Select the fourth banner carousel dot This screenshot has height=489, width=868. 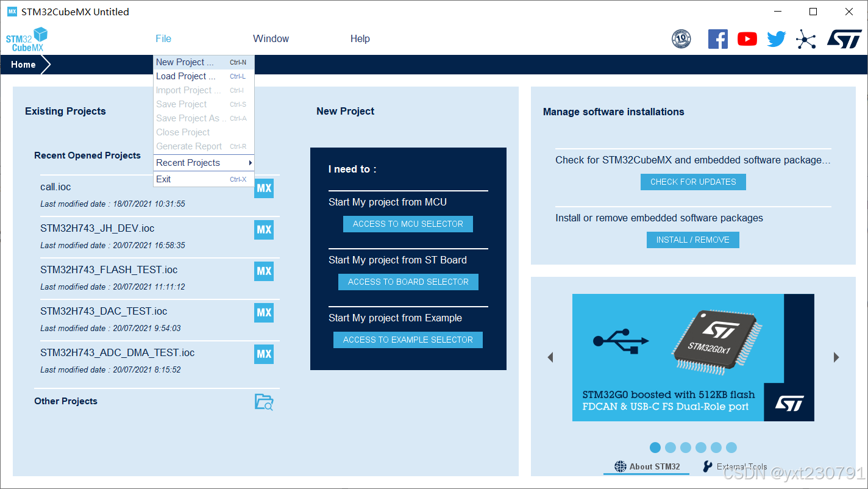pos(701,448)
